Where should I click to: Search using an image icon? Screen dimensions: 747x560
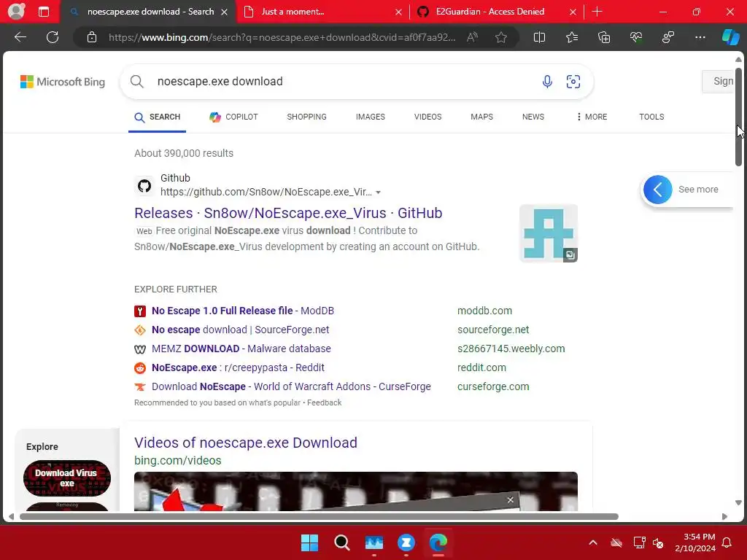[x=573, y=82]
